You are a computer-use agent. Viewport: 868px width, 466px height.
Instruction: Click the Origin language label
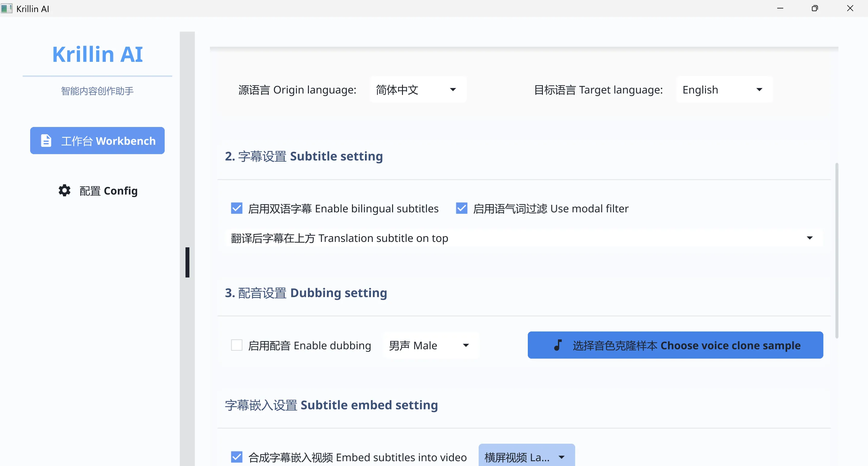tap(297, 90)
